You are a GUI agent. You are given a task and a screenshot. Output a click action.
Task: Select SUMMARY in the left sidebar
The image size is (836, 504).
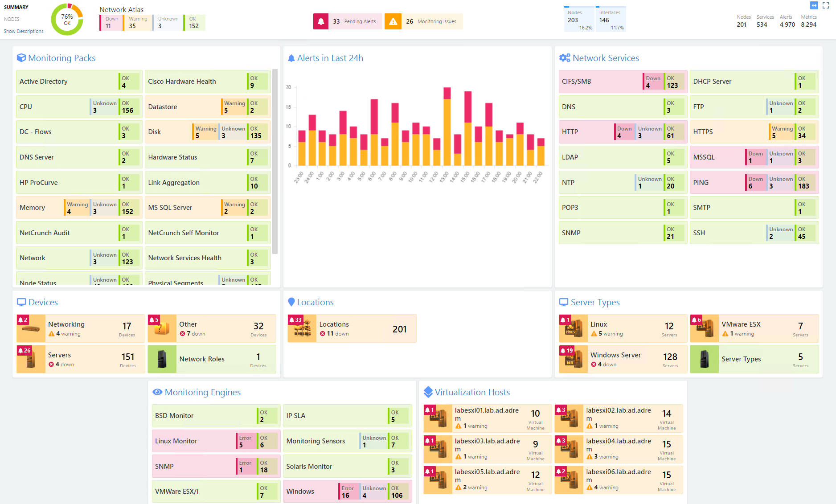[x=16, y=7]
